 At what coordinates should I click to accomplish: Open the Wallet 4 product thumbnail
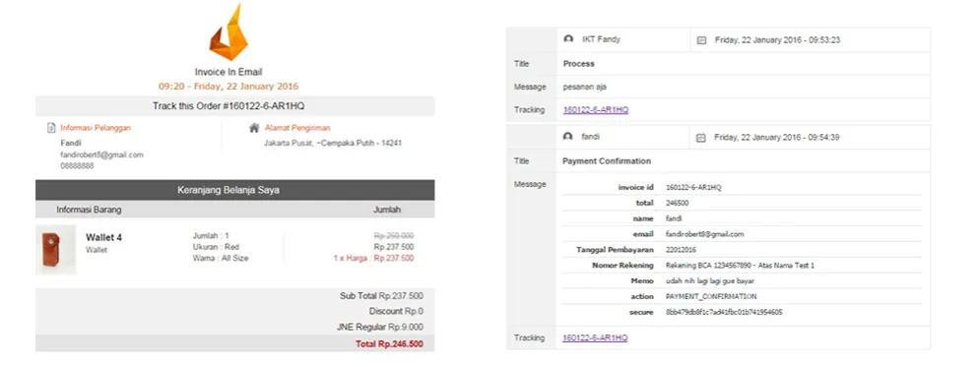56,250
